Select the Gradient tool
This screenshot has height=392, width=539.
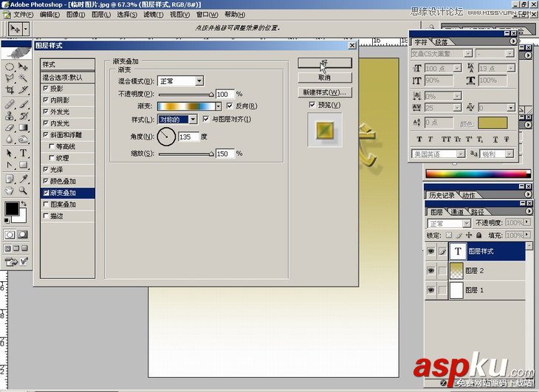[23, 128]
